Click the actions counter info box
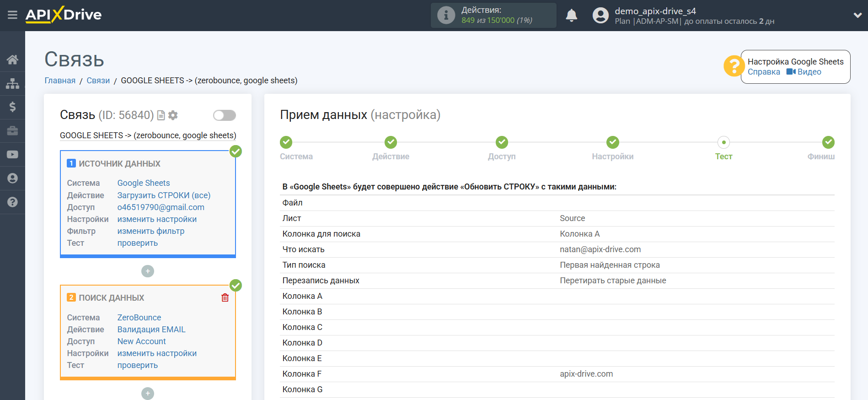Viewport: 868px width, 400px height. (x=493, y=16)
